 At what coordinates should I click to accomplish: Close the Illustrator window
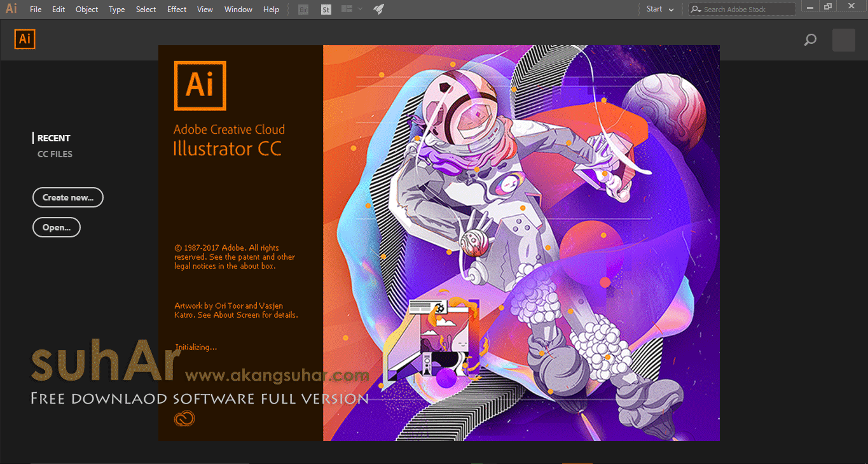851,7
